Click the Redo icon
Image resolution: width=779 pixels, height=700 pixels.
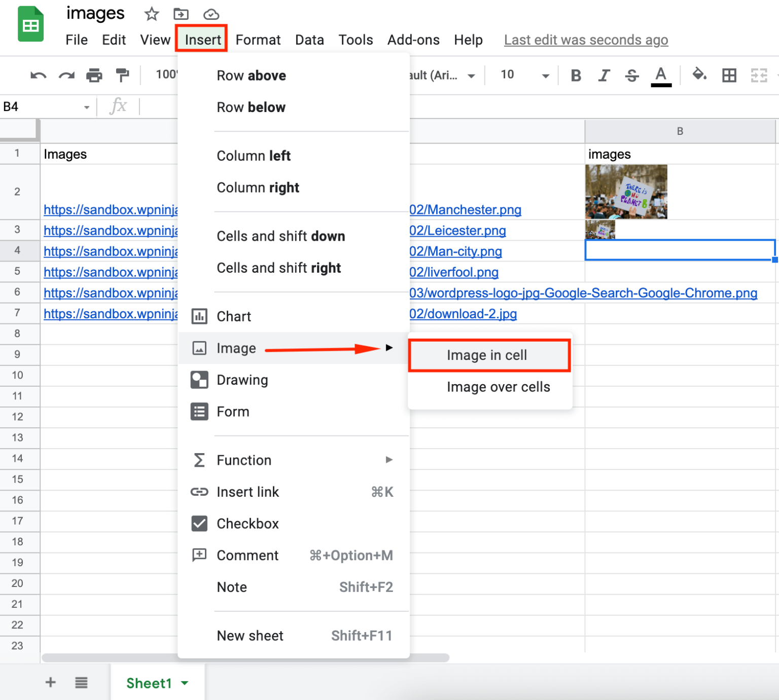pyautogui.click(x=66, y=75)
